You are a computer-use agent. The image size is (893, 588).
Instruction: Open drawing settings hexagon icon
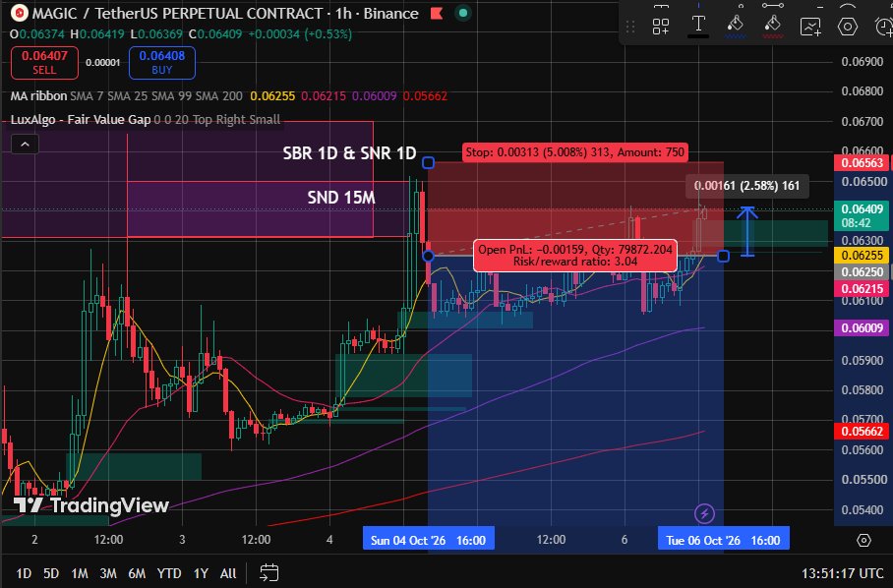pyautogui.click(x=848, y=27)
